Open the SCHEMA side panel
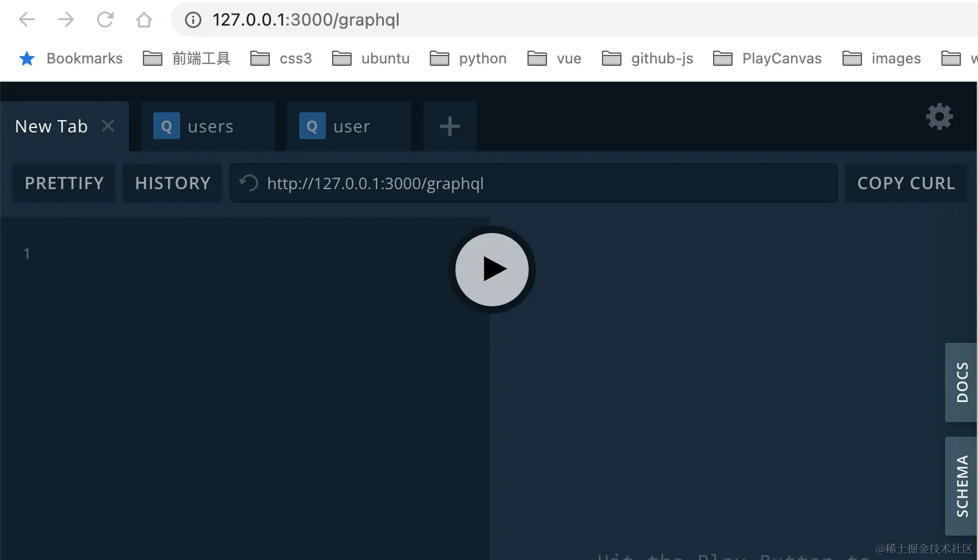Viewport: 978px width, 560px height. click(962, 486)
